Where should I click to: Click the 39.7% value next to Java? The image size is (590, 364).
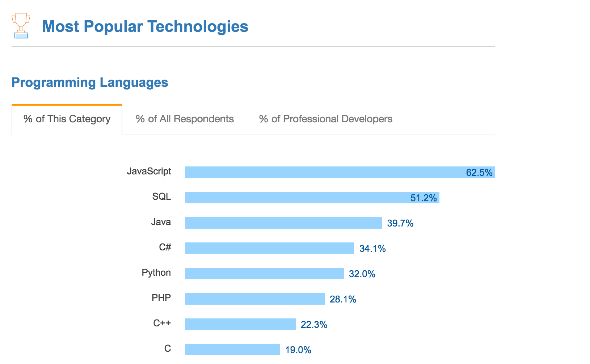pyautogui.click(x=400, y=223)
